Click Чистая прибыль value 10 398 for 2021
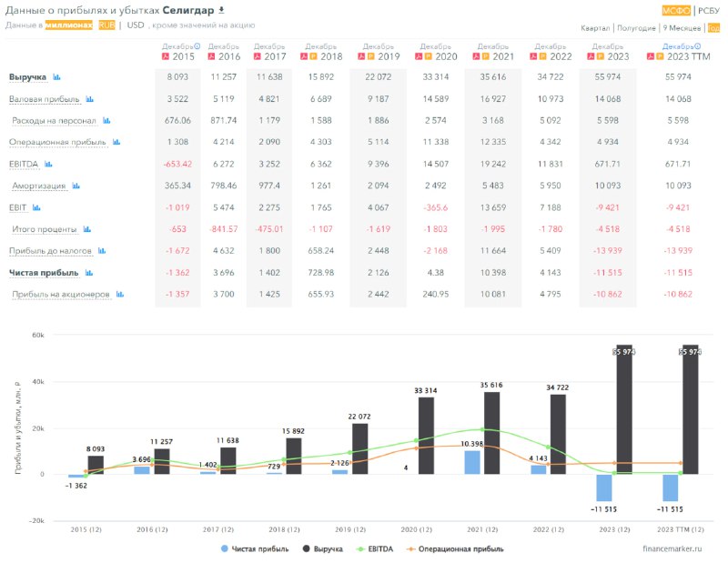The width and height of the screenshot is (728, 563). pyautogui.click(x=493, y=273)
